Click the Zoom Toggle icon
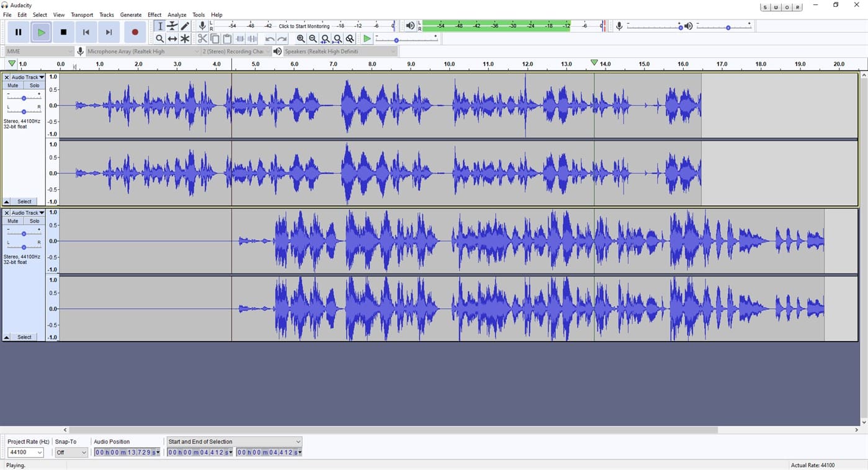 coord(350,38)
